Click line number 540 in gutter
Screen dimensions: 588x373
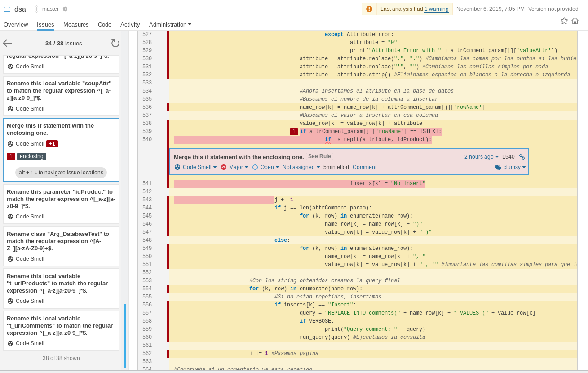tap(147, 140)
